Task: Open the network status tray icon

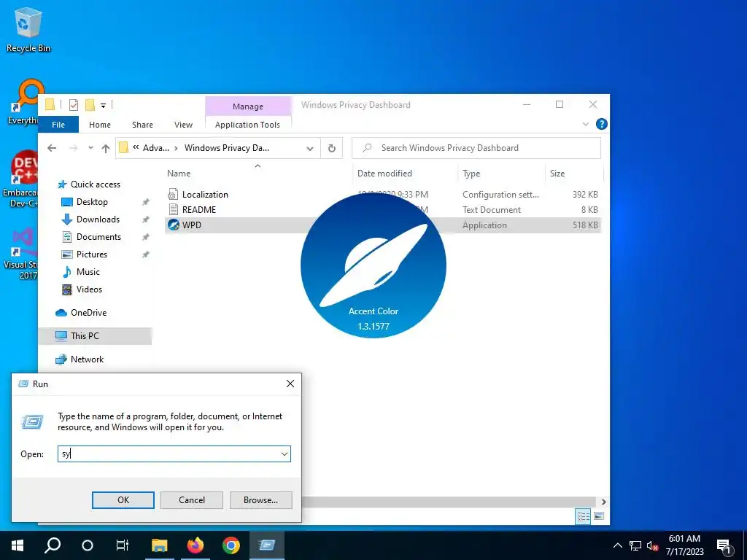Action: click(635, 545)
